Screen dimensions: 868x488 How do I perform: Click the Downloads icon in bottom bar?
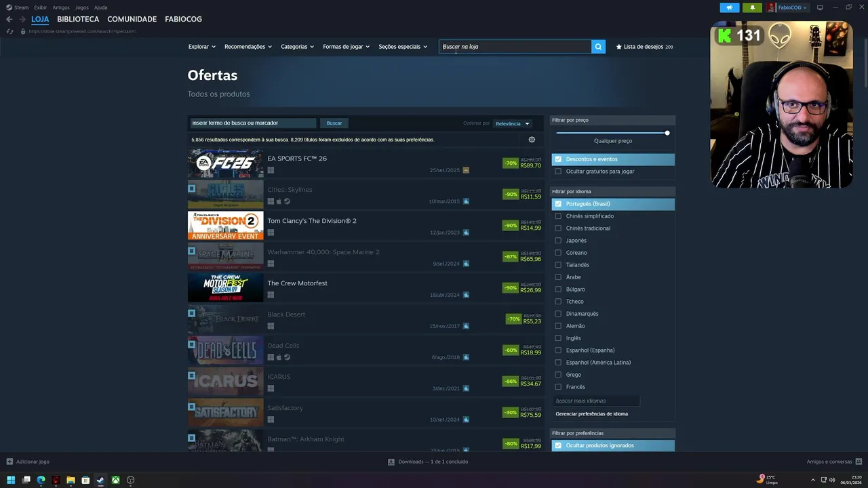pyautogui.click(x=391, y=462)
